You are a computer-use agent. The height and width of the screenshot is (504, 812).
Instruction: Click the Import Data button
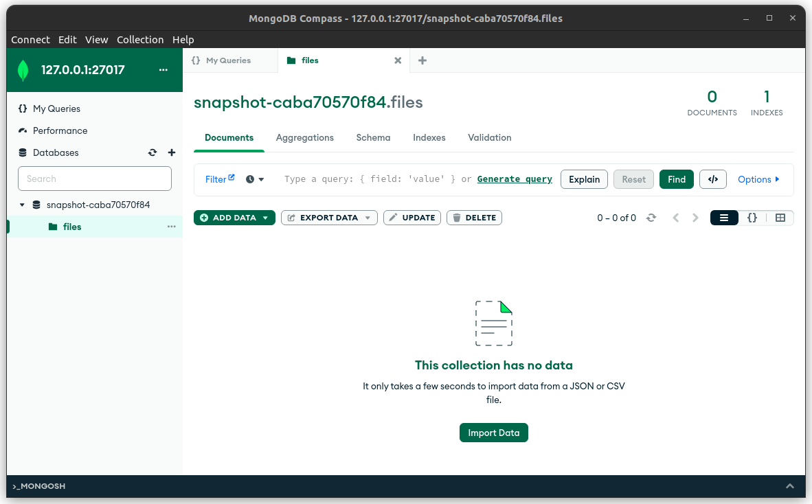coord(493,433)
